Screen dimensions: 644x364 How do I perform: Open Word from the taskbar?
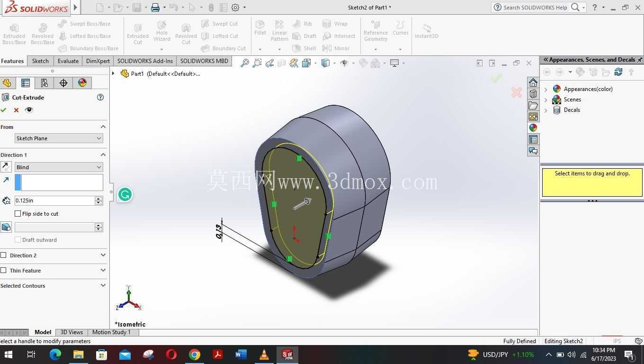click(x=241, y=355)
